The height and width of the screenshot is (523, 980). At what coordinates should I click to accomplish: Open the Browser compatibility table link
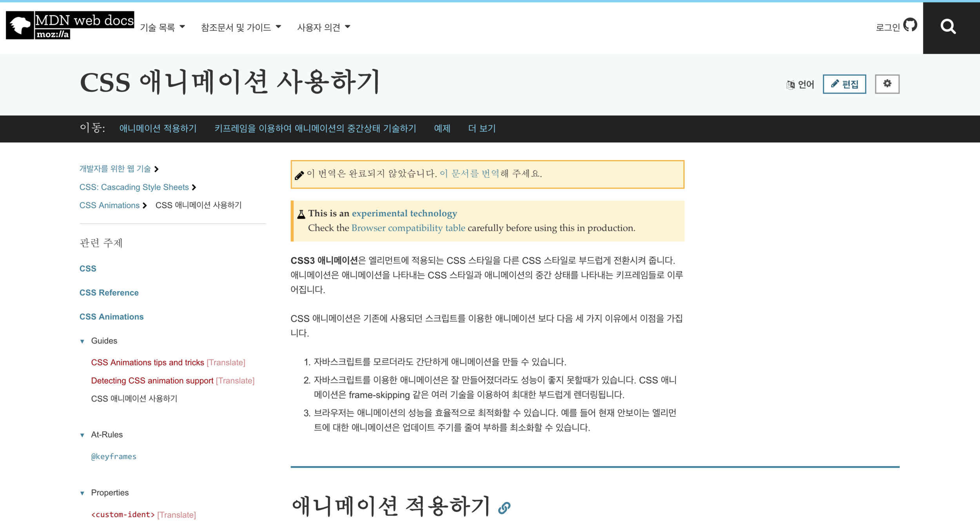(x=408, y=228)
